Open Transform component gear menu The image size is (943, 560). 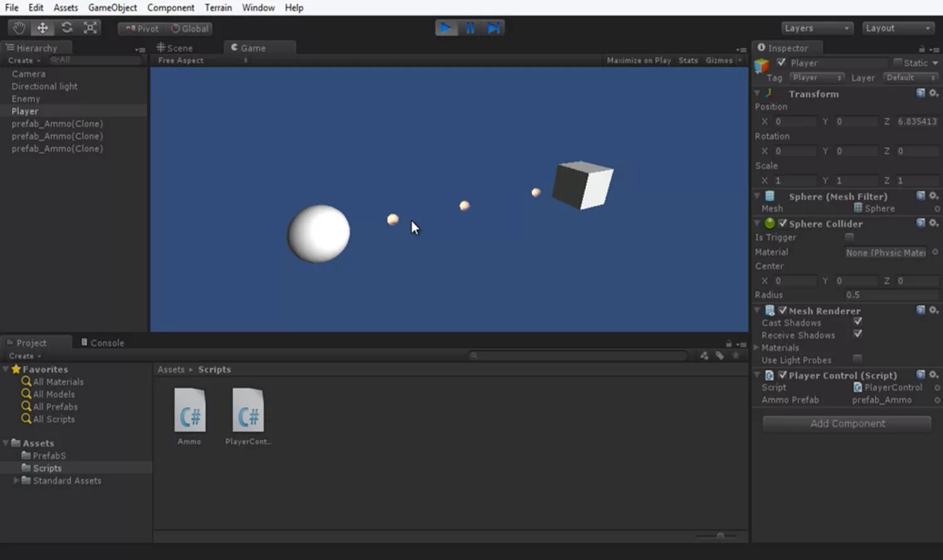pos(934,93)
